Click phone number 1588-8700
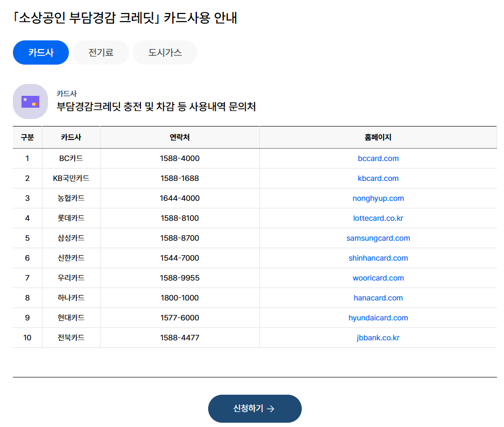The width and height of the screenshot is (504, 427). point(180,238)
